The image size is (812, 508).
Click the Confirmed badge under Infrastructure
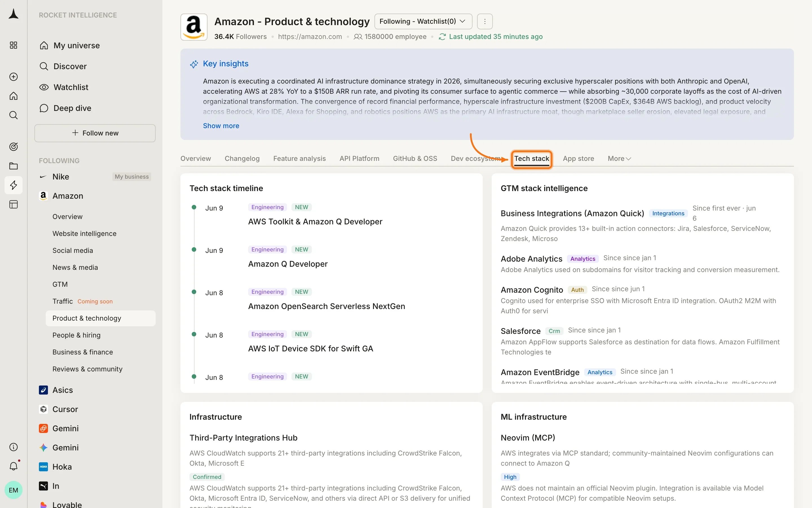207,477
